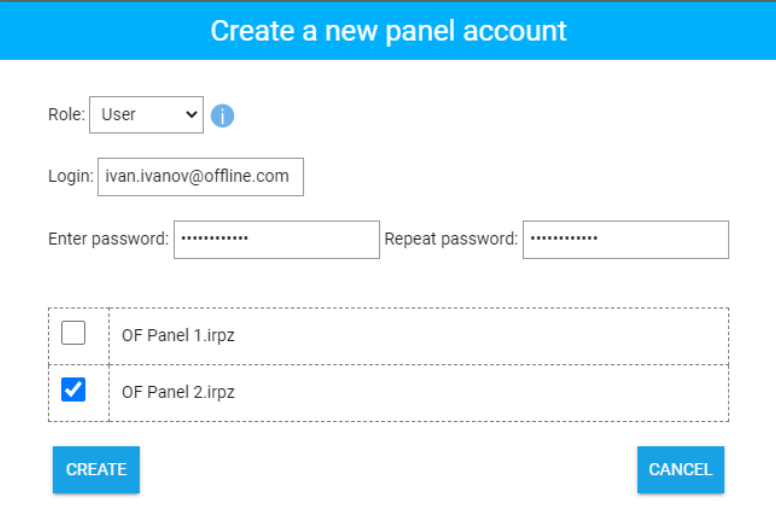776x505 pixels.
Task: Click the selected 'User' value in Role
Action: tap(119, 115)
